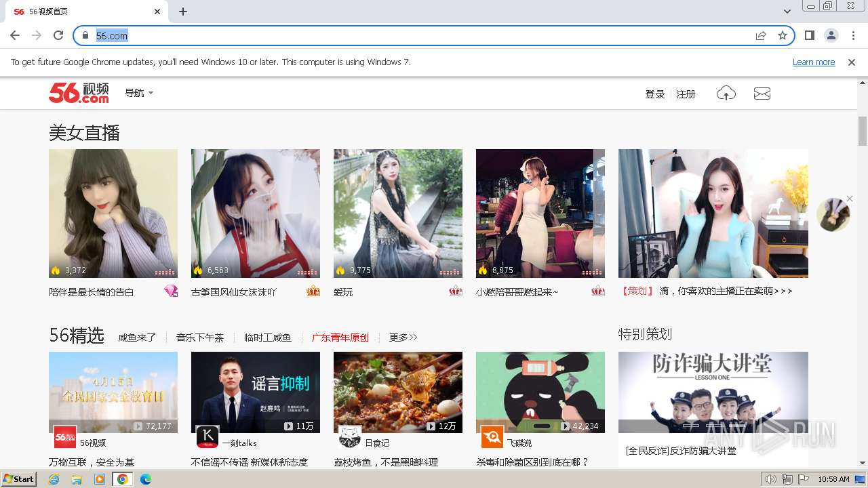Open the 杀毒和除菌 cartoon video thumbnail
This screenshot has width=868, height=488.
click(x=540, y=392)
